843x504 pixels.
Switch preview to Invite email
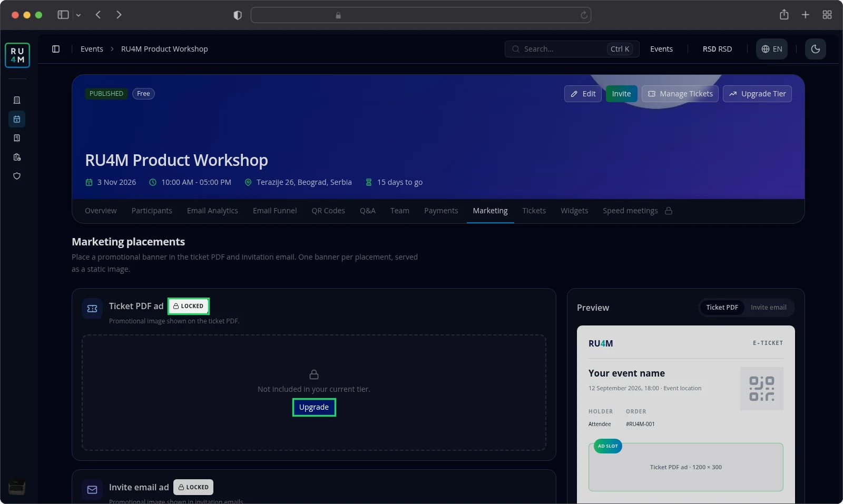768,308
